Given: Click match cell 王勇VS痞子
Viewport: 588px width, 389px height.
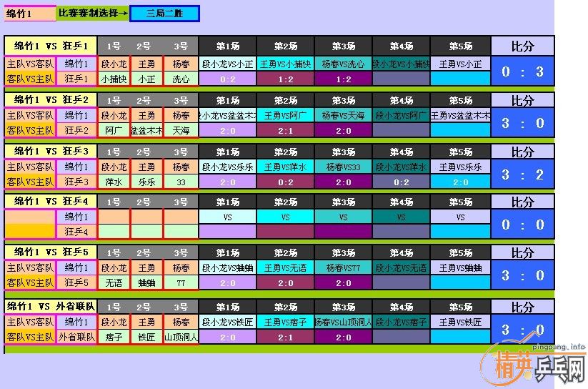Looking at the screenshot, I should (285, 322).
